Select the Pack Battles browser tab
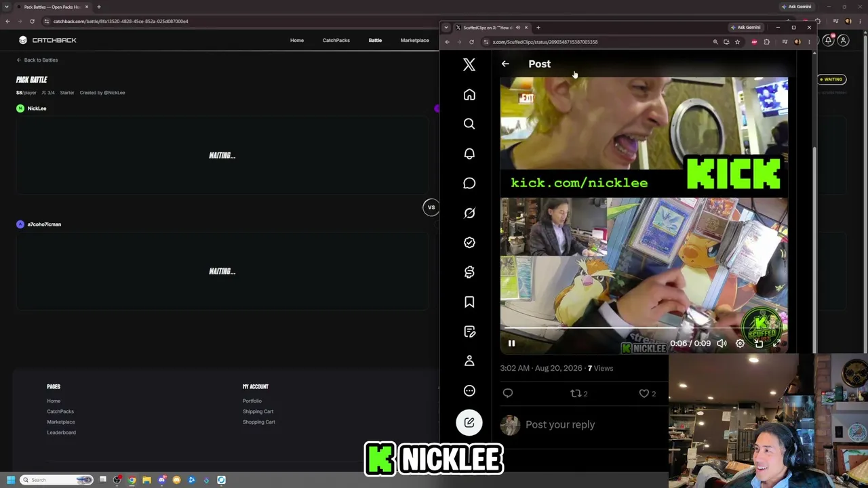This screenshot has width=868, height=488. [x=52, y=7]
